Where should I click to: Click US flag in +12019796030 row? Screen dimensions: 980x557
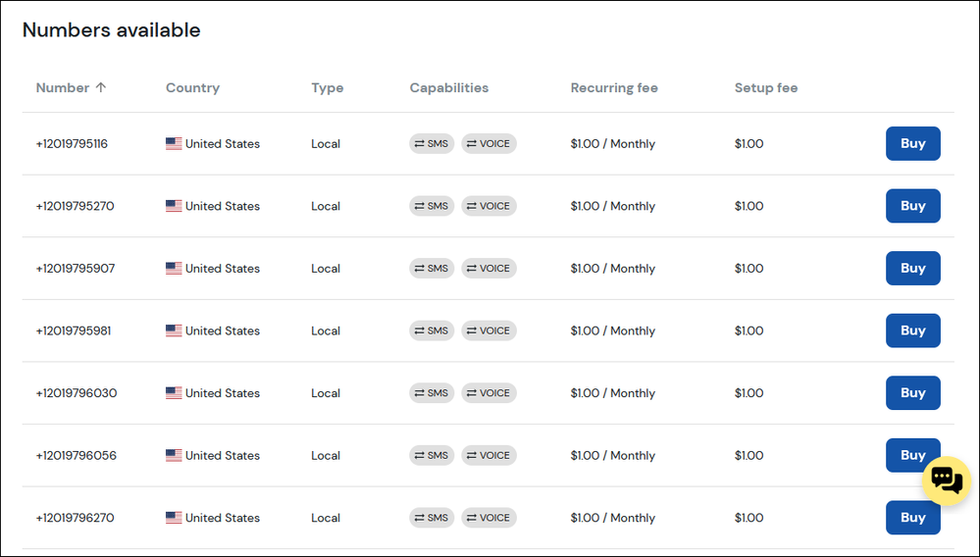tap(174, 393)
